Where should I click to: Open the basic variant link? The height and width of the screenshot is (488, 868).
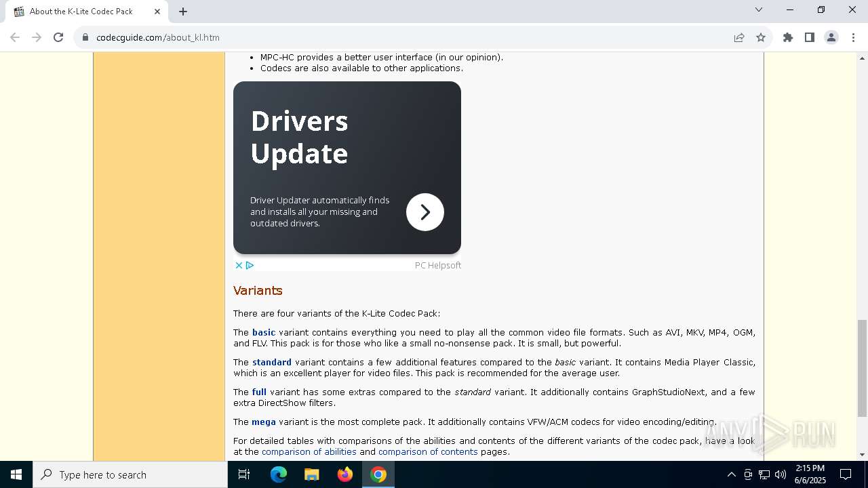(264, 332)
